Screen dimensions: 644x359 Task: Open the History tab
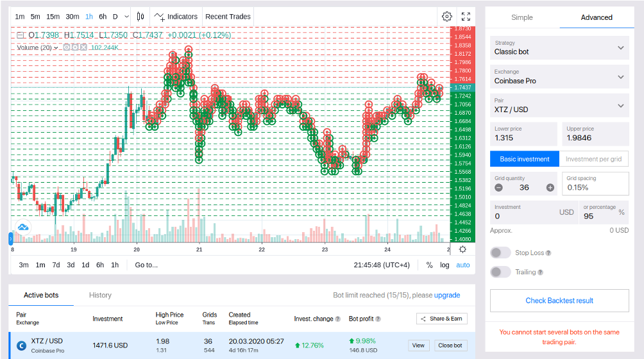coord(100,295)
